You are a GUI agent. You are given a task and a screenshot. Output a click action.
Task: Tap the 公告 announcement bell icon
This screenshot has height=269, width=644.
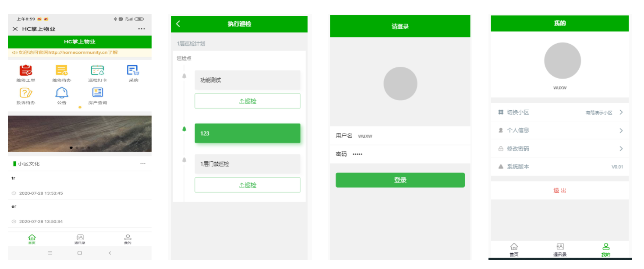(62, 93)
